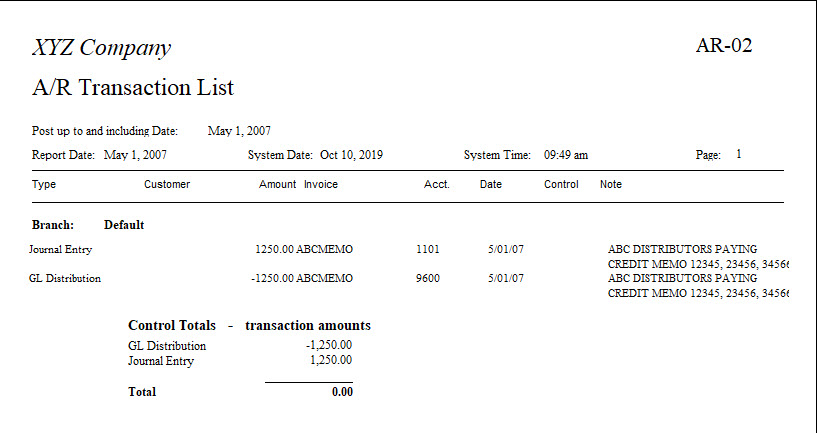The width and height of the screenshot is (817, 433).
Task: Select the Journal Entry transaction row type
Action: click(60, 250)
